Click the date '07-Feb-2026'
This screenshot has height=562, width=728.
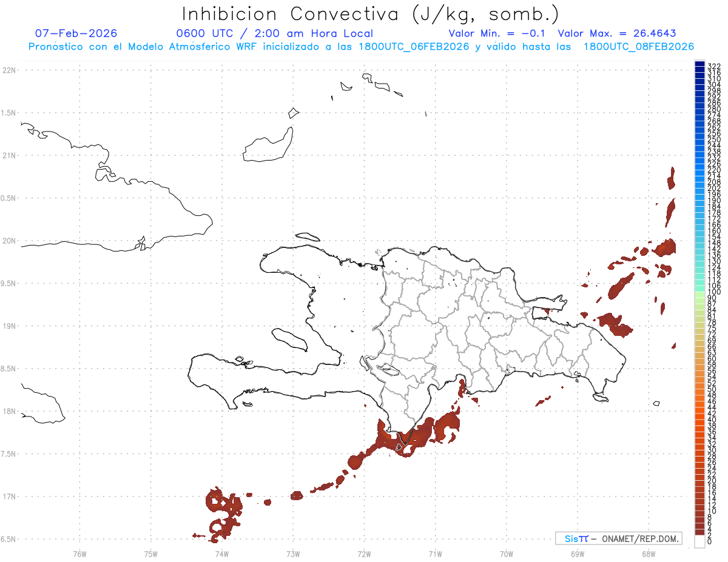click(76, 33)
